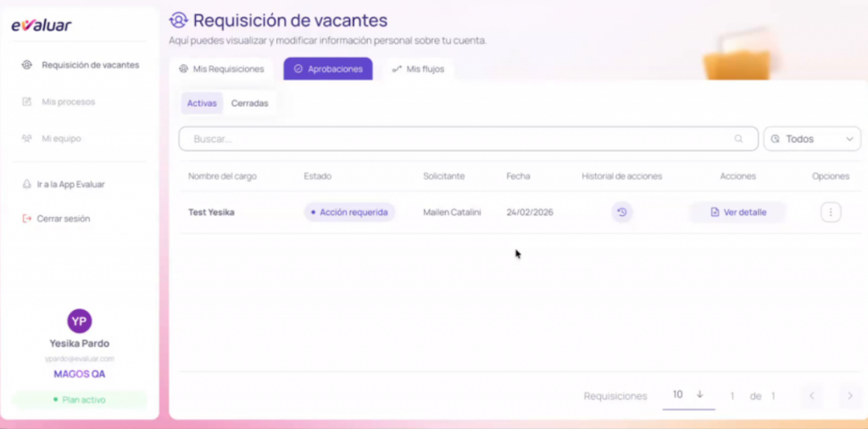Viewport: 868px width, 429px height.
Task: Go to next page arrow in pagination
Action: click(x=849, y=396)
